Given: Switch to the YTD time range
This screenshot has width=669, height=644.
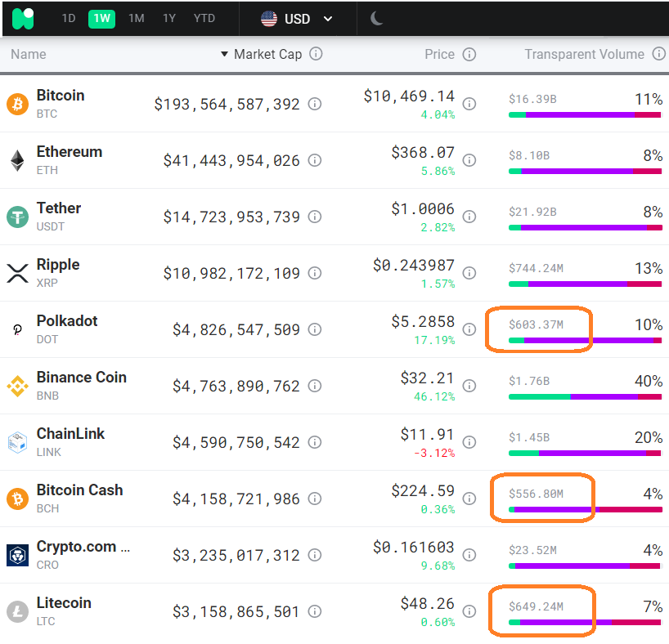Looking at the screenshot, I should coord(204,18).
